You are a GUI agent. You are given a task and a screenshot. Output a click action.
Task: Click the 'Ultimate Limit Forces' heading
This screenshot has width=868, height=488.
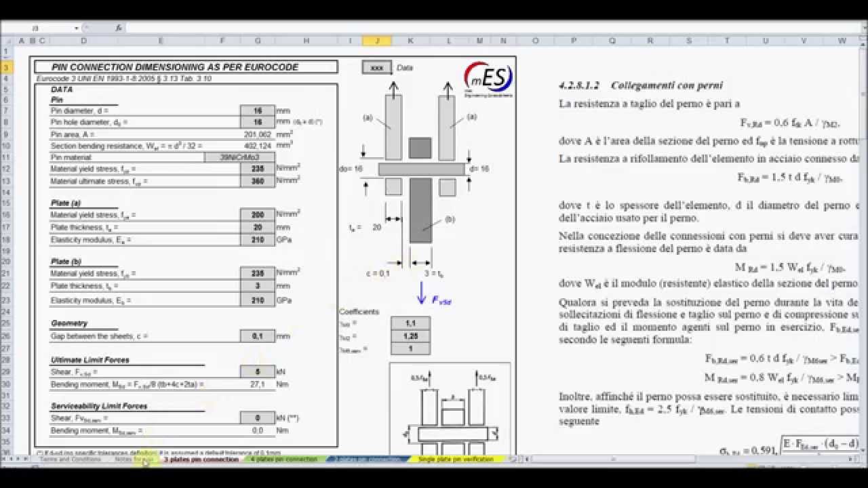90,360
